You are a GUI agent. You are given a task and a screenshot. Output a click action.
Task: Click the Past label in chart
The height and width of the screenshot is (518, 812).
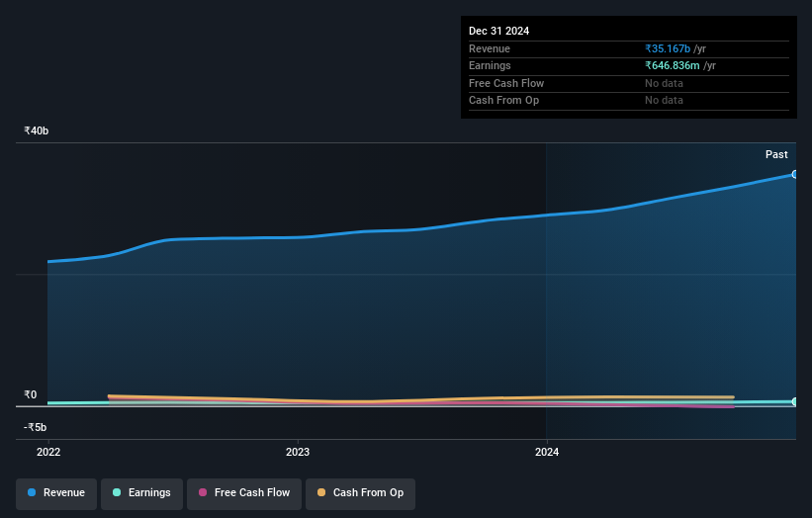776,155
